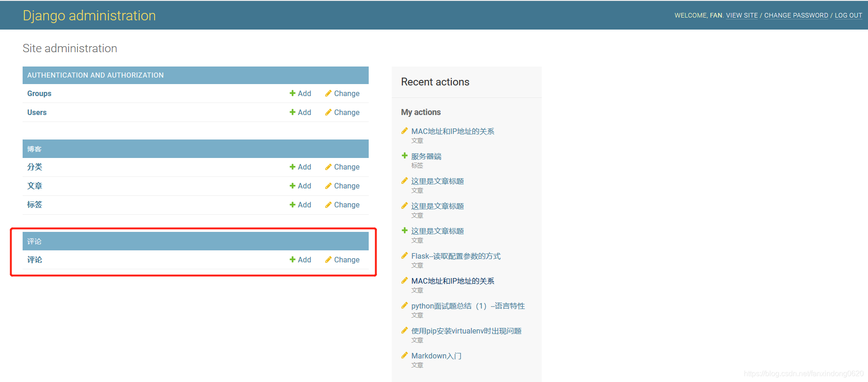
Task: Click pencil icon in 标签 row
Action: pos(328,205)
